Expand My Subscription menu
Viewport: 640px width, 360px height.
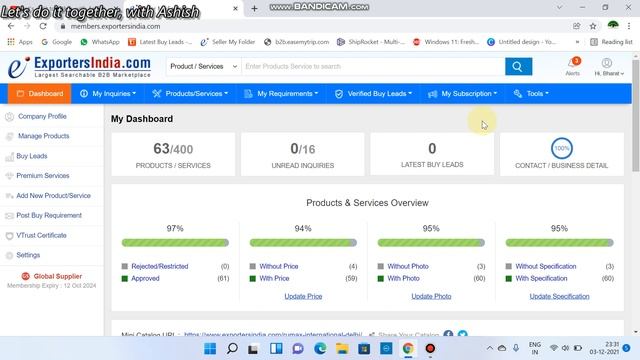pyautogui.click(x=462, y=93)
